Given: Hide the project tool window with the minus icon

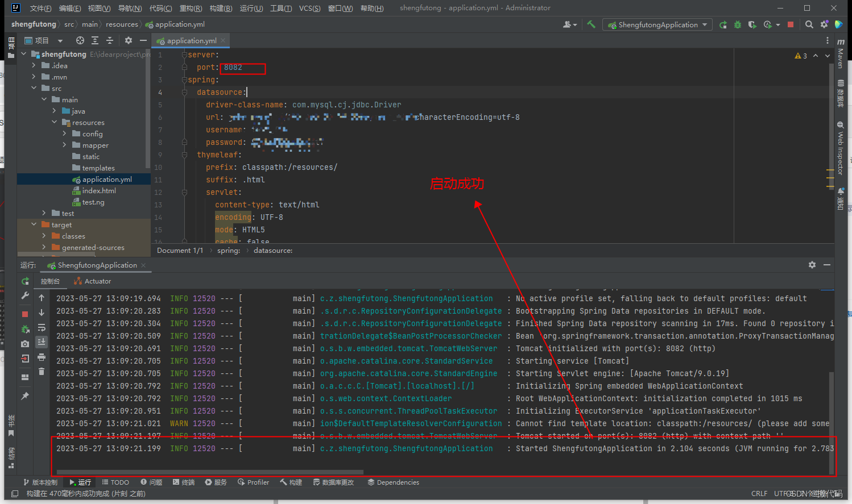Looking at the screenshot, I should (143, 40).
